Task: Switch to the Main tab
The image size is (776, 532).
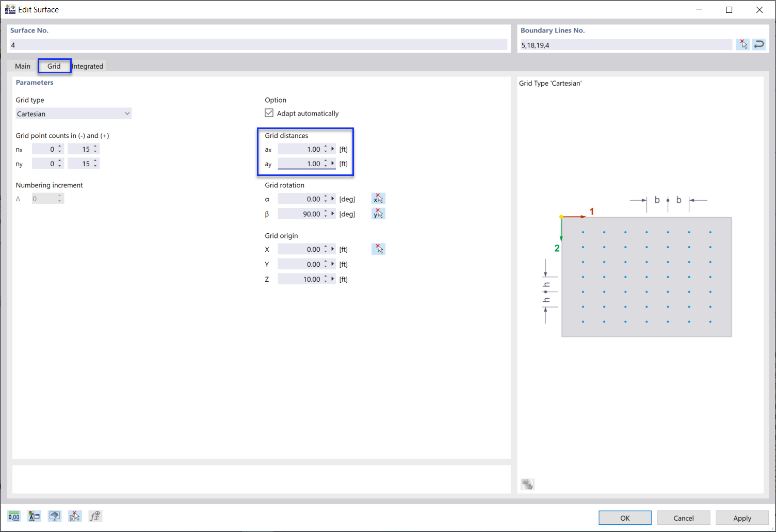Action: pos(22,66)
